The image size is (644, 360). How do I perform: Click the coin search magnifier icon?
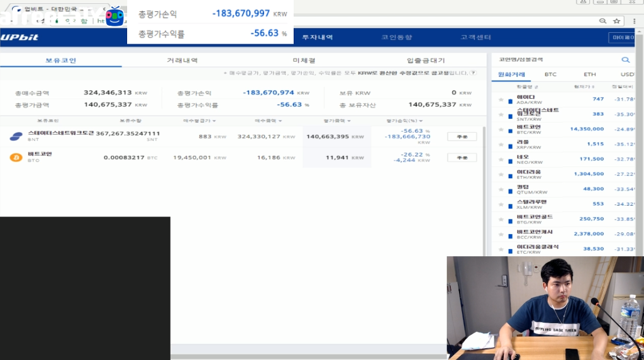pyautogui.click(x=626, y=60)
